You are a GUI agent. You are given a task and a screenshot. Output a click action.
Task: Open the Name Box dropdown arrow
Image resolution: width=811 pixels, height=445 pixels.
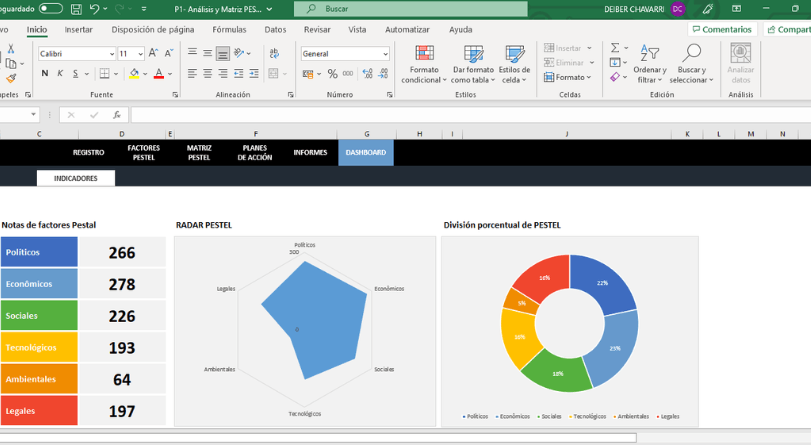(x=34, y=114)
